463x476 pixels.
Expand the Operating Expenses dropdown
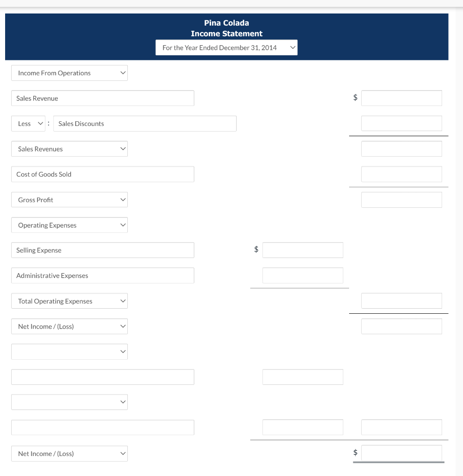(69, 225)
